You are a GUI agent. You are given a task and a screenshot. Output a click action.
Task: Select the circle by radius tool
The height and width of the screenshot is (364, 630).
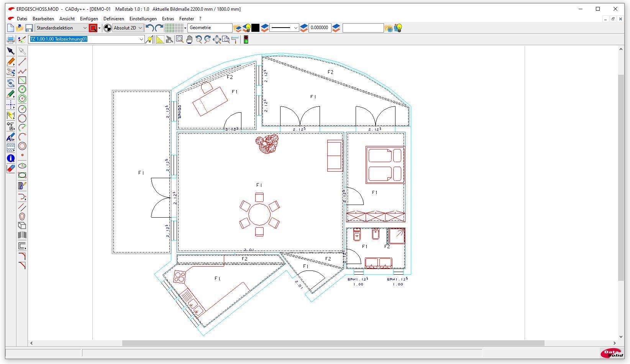click(x=22, y=109)
